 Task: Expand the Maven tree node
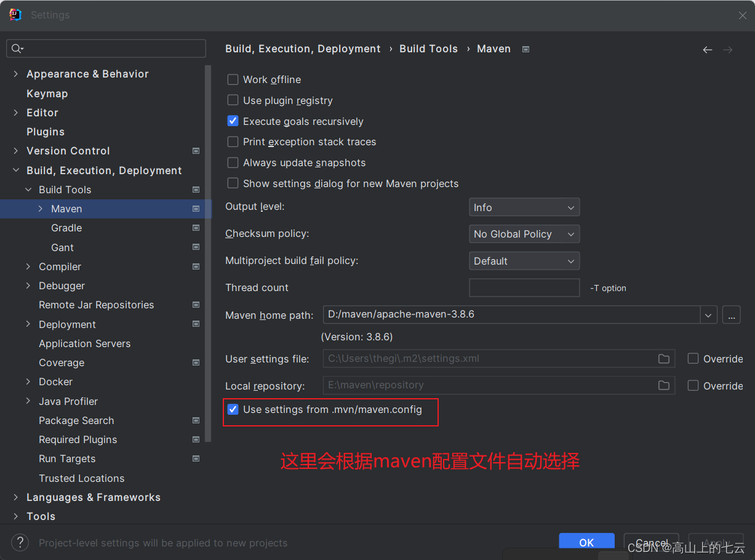[40, 209]
